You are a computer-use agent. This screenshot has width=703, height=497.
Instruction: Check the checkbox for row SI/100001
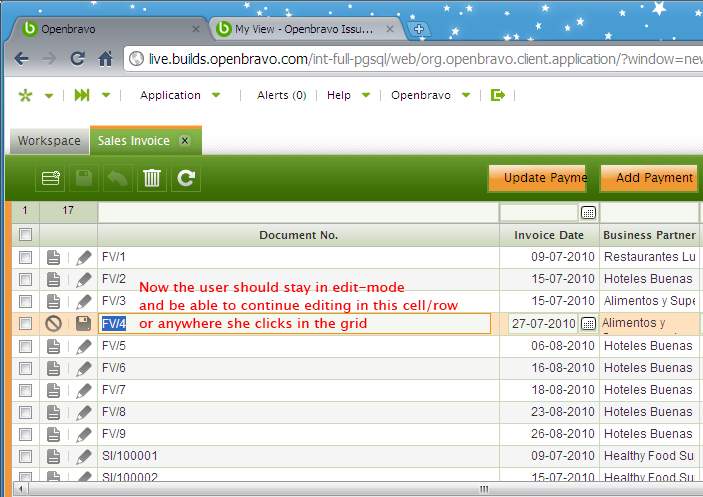pos(26,456)
